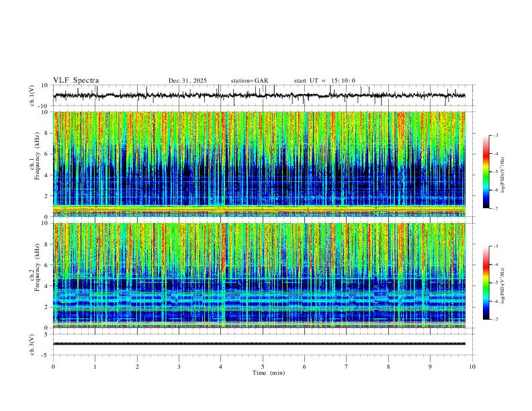Click the '-7' value on the ch.2 colorbar
The height and width of the screenshot is (411, 532).
495,319
